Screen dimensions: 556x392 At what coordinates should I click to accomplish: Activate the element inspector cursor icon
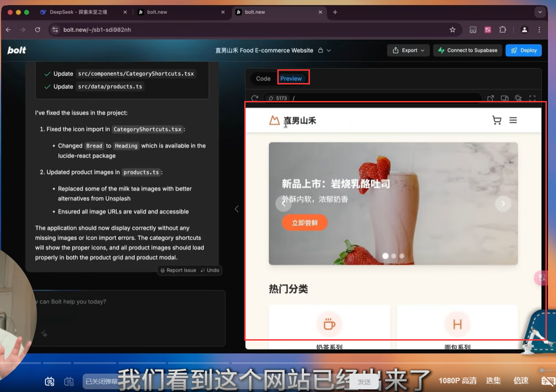[518, 98]
